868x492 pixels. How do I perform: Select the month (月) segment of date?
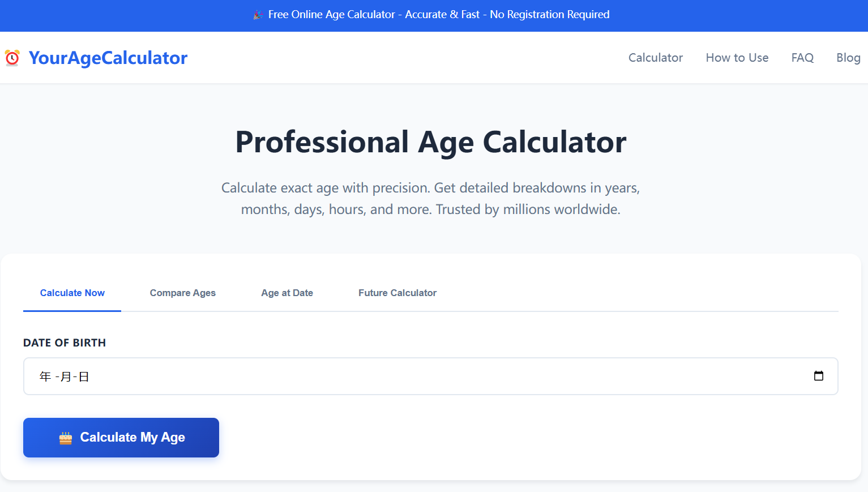[66, 377]
